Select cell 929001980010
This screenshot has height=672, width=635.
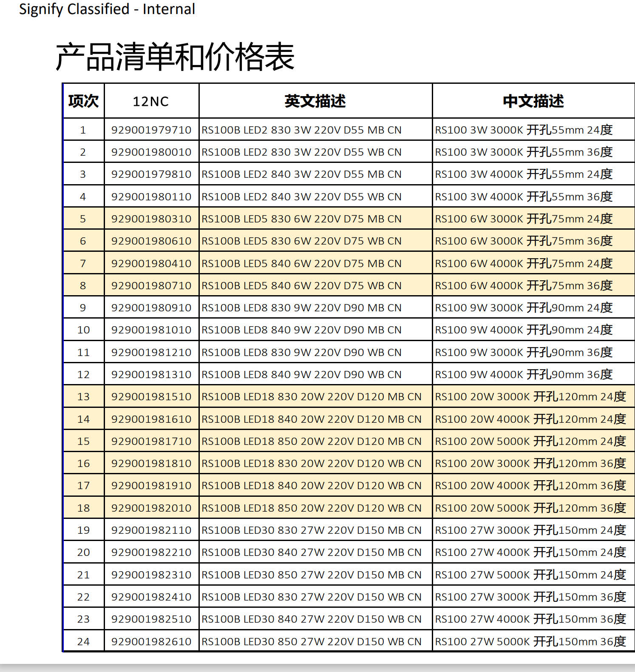click(x=151, y=152)
